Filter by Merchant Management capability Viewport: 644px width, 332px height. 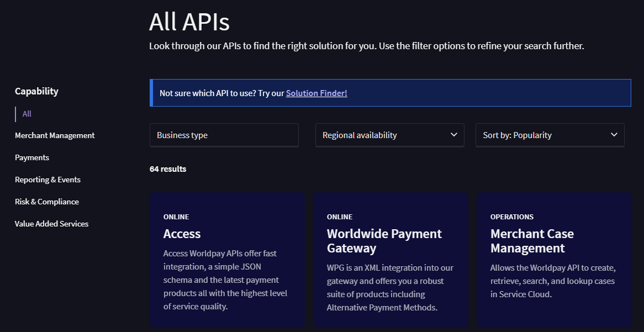coord(55,135)
